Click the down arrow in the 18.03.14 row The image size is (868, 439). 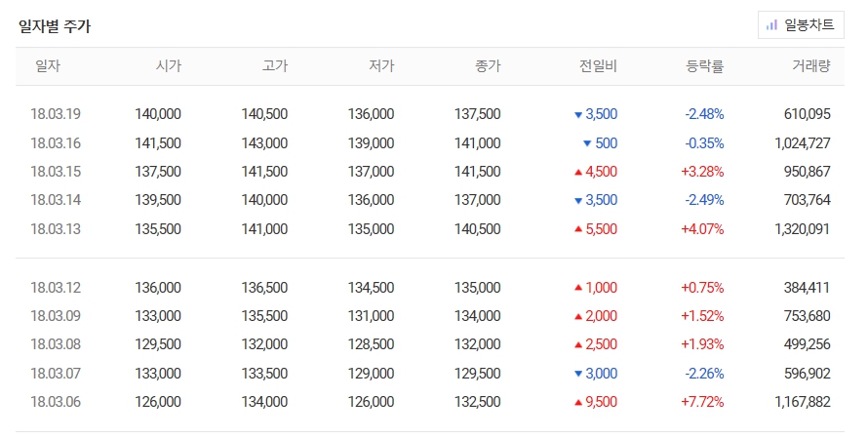coord(578,201)
